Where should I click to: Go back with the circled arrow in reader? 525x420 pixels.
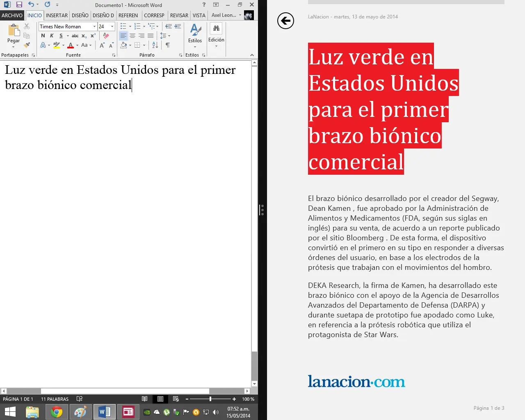tap(285, 21)
